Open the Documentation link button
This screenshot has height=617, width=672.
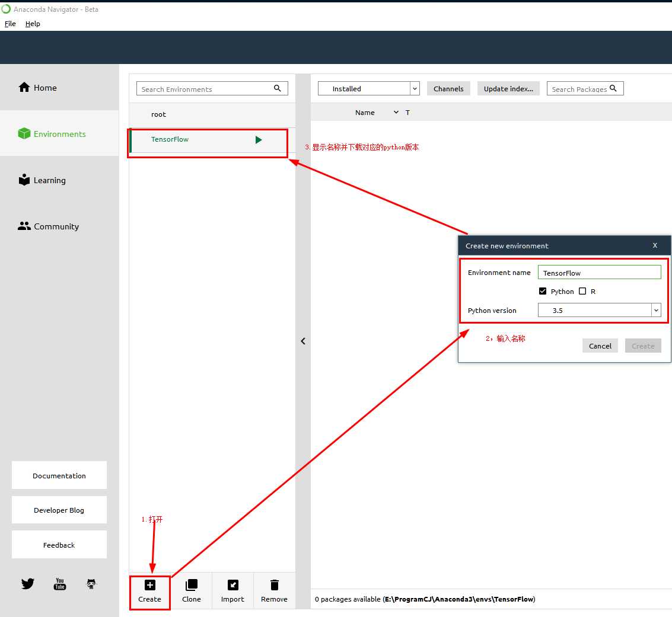pos(59,475)
